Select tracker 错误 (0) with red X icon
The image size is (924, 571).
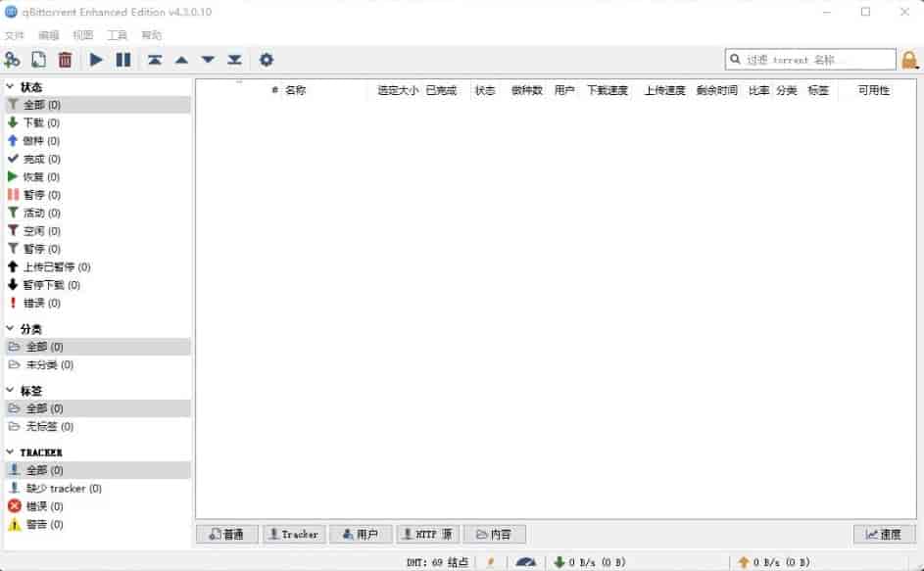98,506
